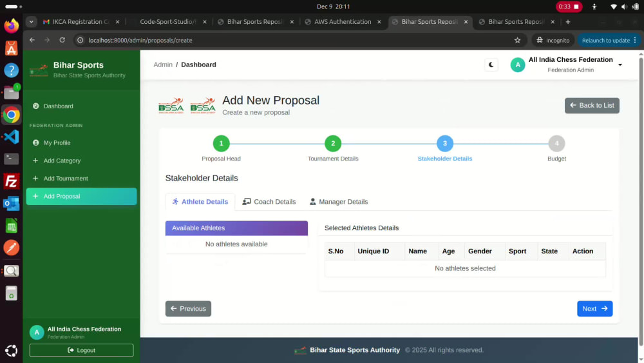This screenshot has width=644, height=363.
Task: Open Dashboard in sidebar
Action: pos(81,106)
